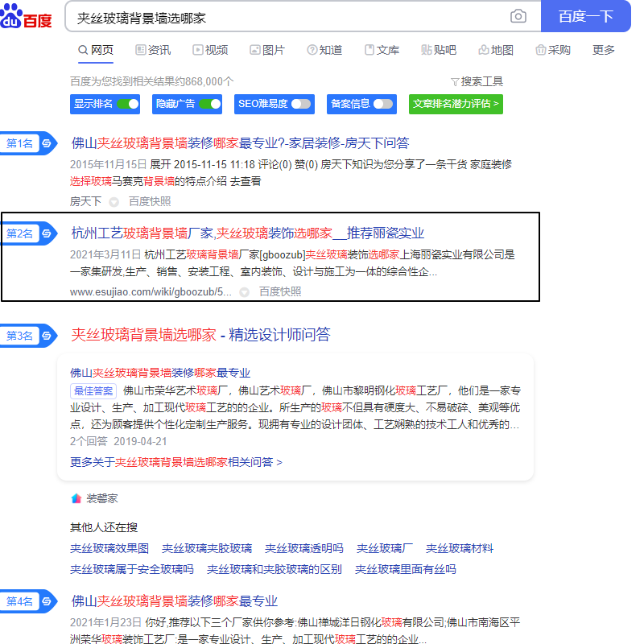This screenshot has width=644, height=644.
Task: Search related 夹丝玻璃材料
Action: 459,548
